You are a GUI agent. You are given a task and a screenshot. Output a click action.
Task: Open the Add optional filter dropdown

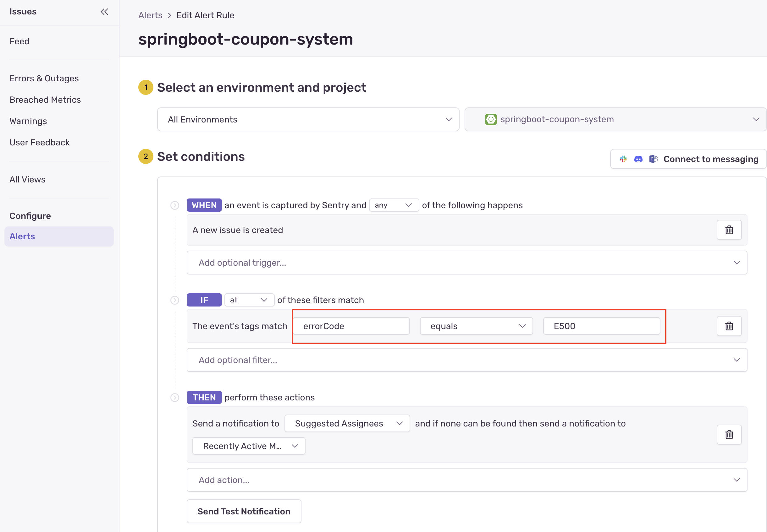(x=467, y=360)
